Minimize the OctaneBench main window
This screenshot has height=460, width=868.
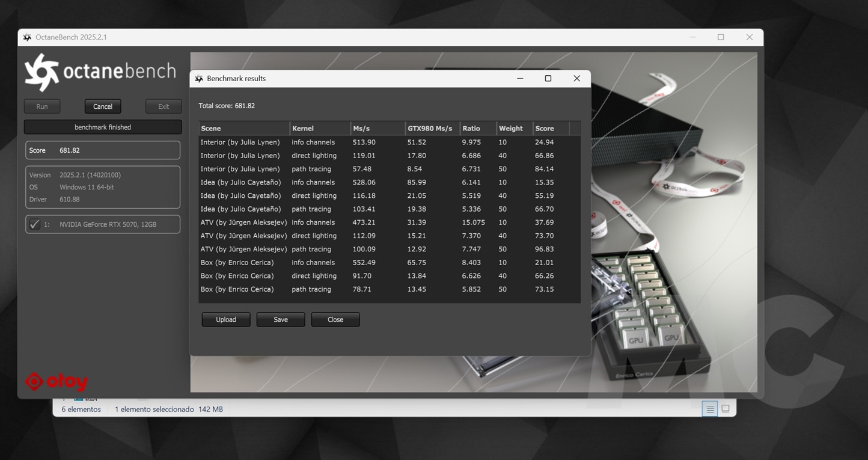click(x=692, y=37)
